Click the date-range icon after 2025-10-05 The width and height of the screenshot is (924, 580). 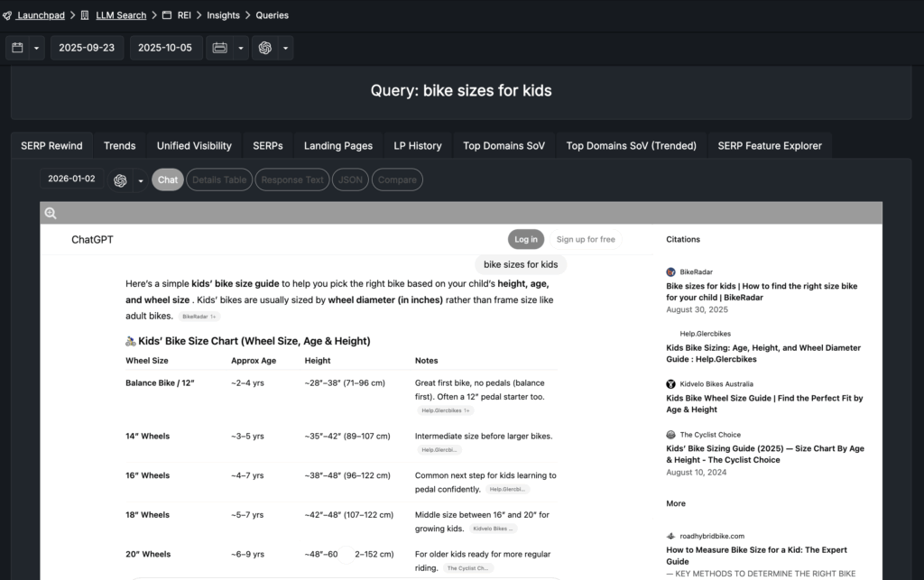(219, 48)
